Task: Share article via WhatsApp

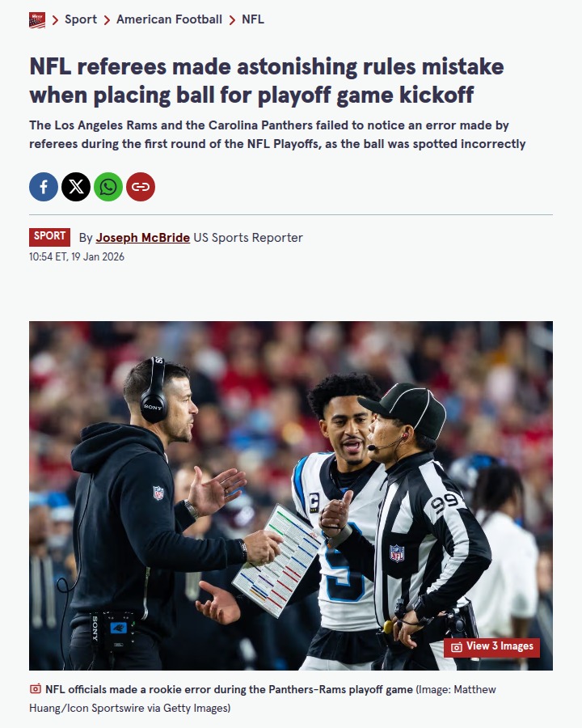Action: click(x=108, y=187)
